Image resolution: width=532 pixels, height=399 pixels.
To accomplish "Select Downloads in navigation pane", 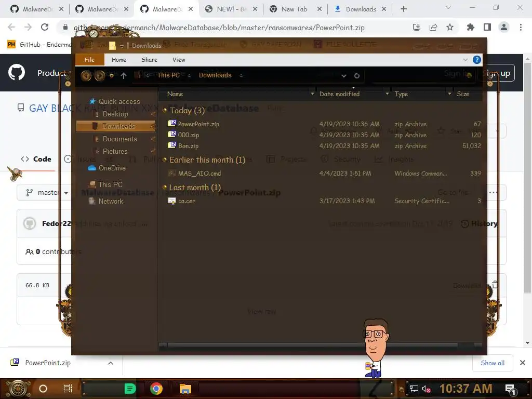I will pos(116,126).
